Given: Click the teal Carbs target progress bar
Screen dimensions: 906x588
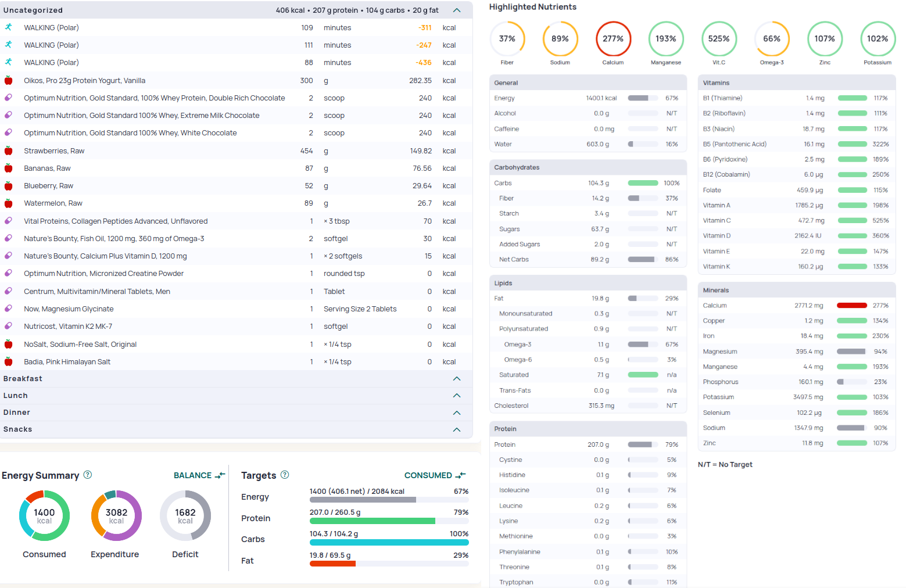Looking at the screenshot, I should 389,543.
